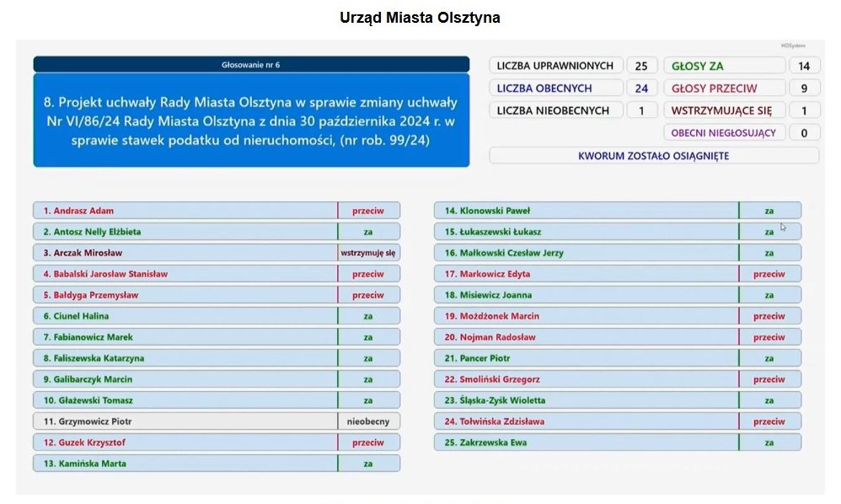Click the przeciw cell of Markowicz Edyta

[x=769, y=274]
